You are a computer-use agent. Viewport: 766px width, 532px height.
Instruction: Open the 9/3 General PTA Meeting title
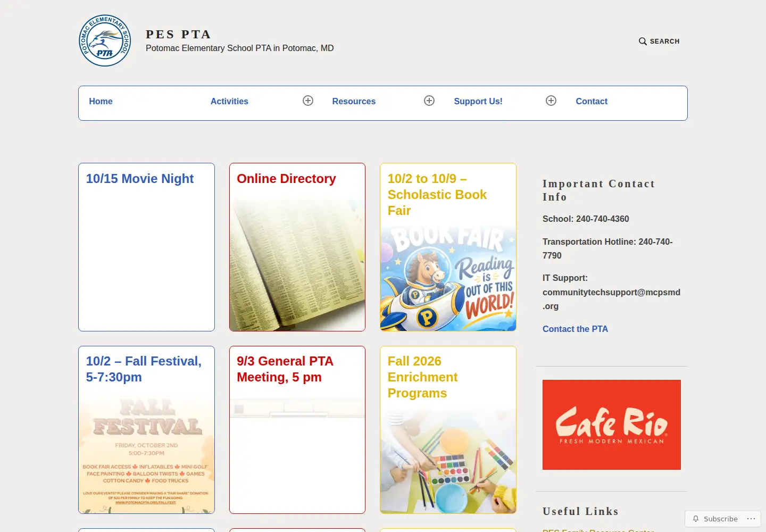pos(285,369)
